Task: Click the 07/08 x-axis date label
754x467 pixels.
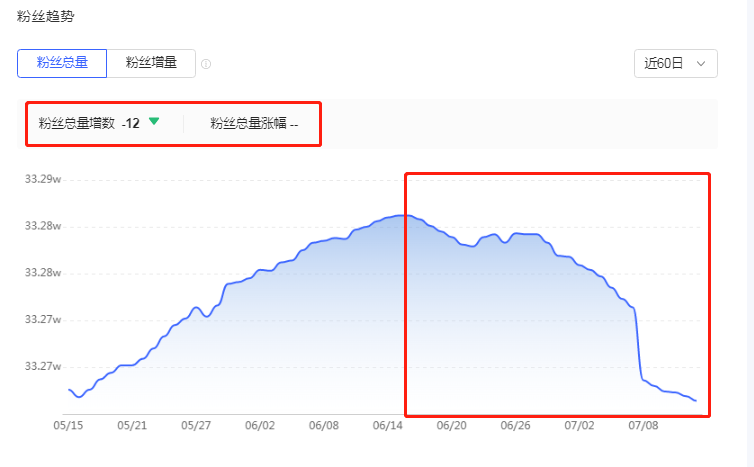Action: pos(643,426)
